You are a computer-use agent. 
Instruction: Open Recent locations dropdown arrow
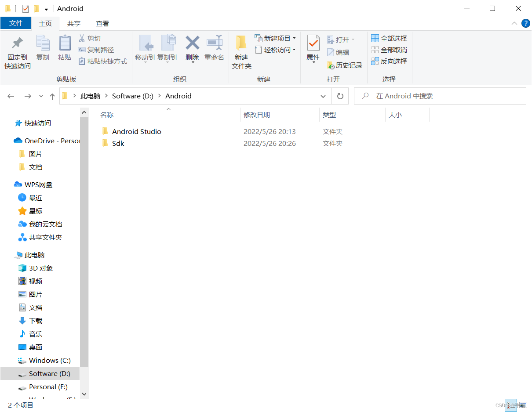click(41, 96)
